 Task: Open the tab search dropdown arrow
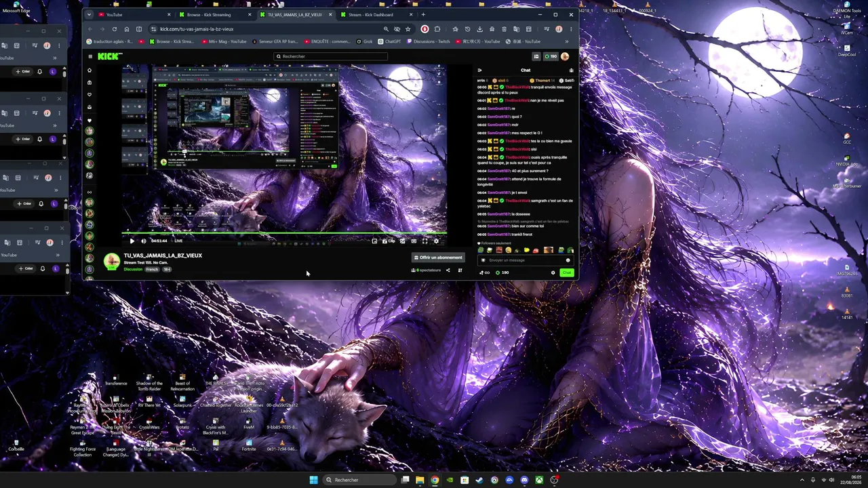click(x=89, y=14)
